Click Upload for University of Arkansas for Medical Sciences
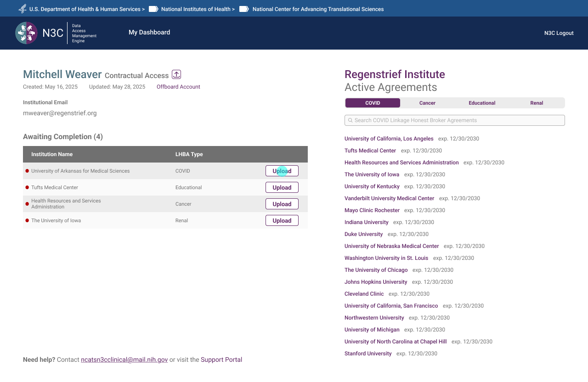The width and height of the screenshot is (588, 382). point(282,171)
